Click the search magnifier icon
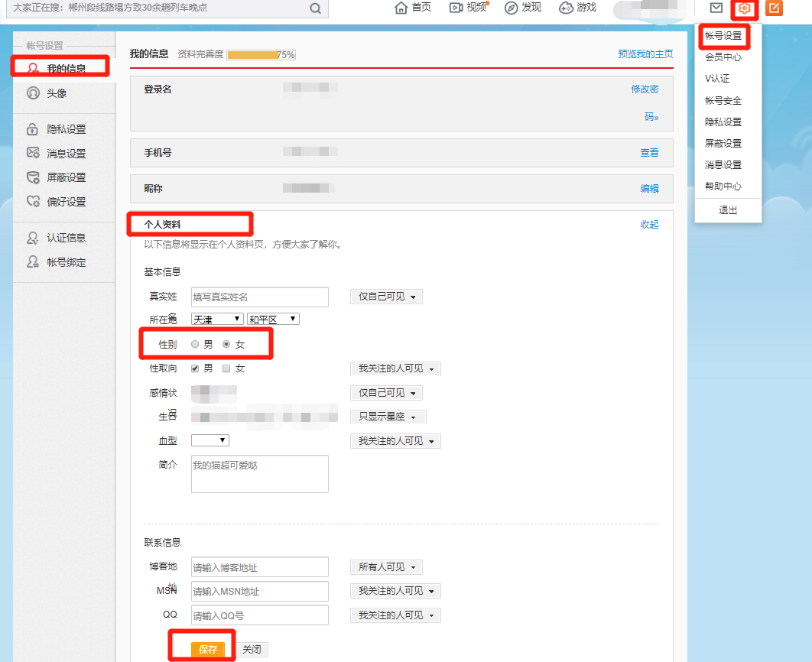The width and height of the screenshot is (812, 662). click(x=314, y=8)
